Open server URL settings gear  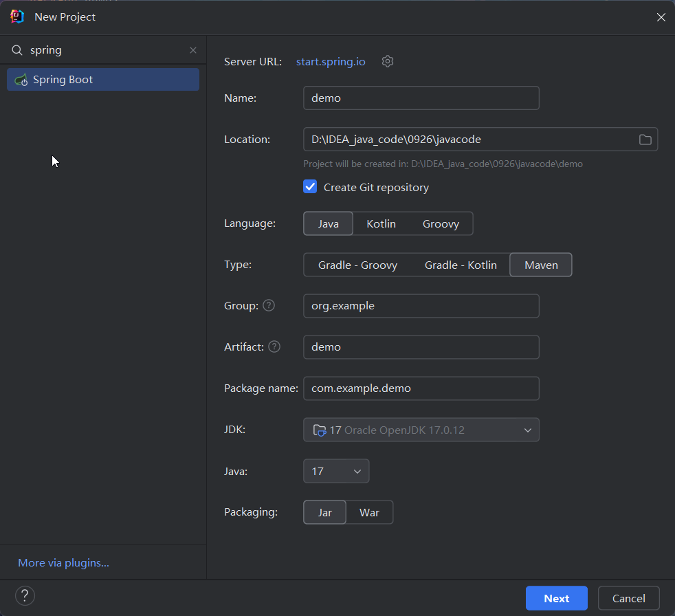point(388,62)
